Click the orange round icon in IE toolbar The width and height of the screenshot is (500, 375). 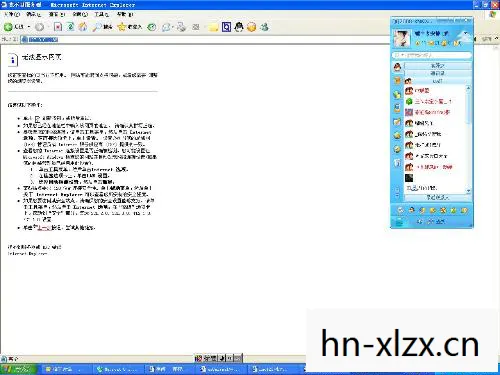click(x=252, y=27)
